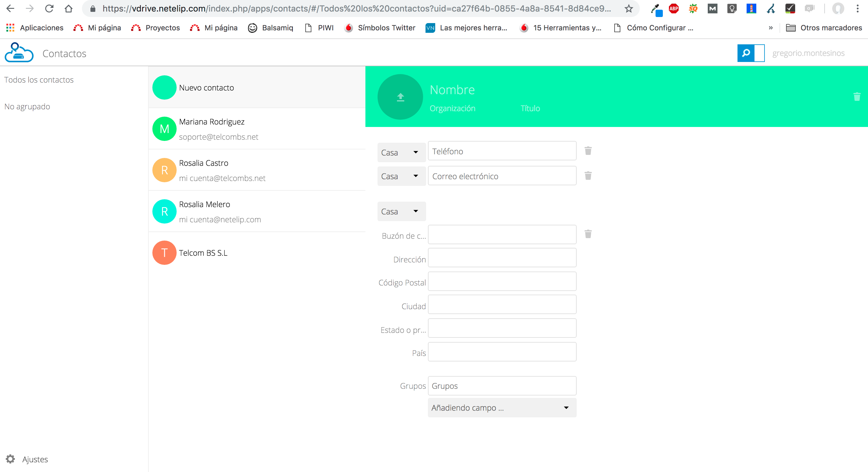The width and height of the screenshot is (868, 472).
Task: Go back with browser back arrow
Action: 10,9
